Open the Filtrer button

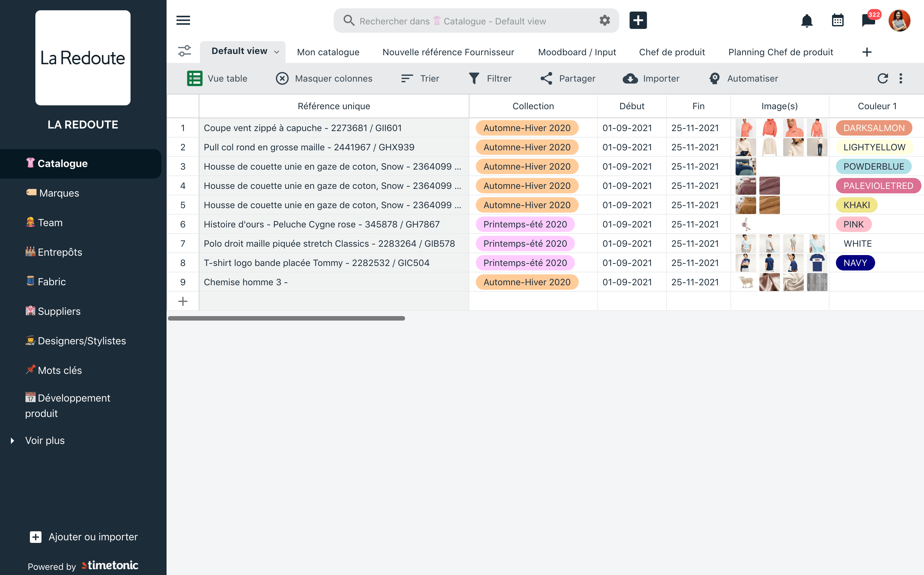[490, 79]
